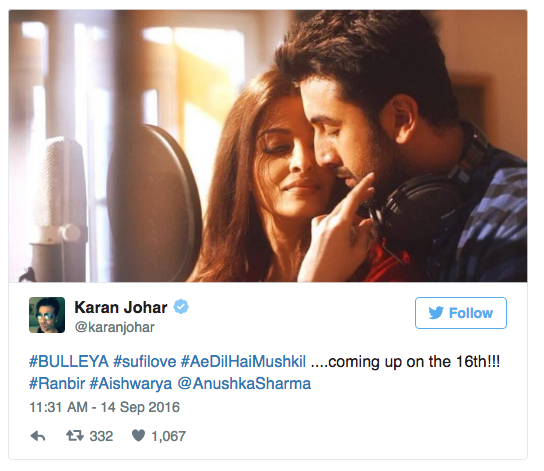Click the blue verified badge
Image resolution: width=544 pixels, height=471 pixels.
click(x=181, y=307)
